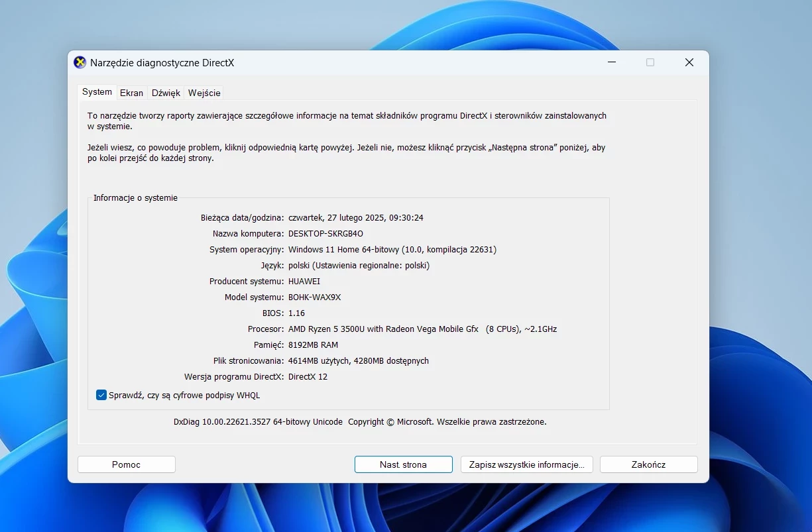Minimize the DirectX diagnostic window
812x532 pixels.
pos(611,62)
